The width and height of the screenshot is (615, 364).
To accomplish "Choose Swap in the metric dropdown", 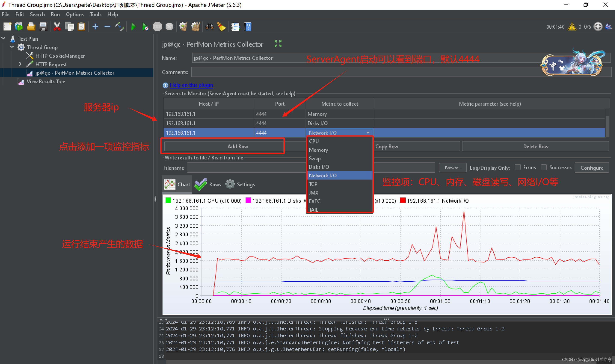I will click(x=340, y=158).
